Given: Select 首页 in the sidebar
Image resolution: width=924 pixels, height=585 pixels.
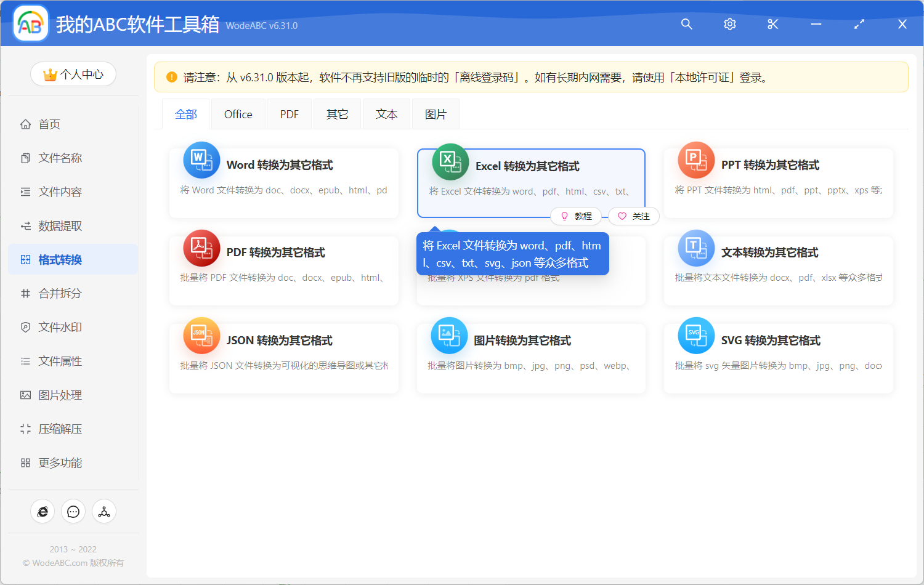Looking at the screenshot, I should pyautogui.click(x=49, y=124).
